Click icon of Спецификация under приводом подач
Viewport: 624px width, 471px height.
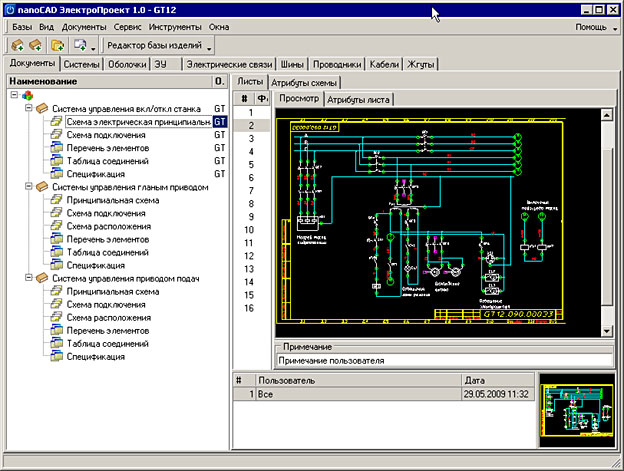point(57,356)
